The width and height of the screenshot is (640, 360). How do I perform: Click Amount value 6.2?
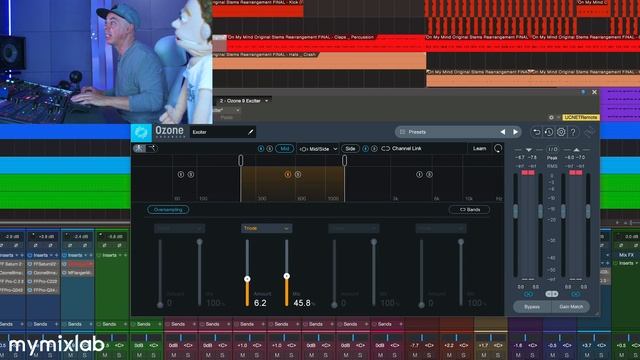[x=260, y=303]
